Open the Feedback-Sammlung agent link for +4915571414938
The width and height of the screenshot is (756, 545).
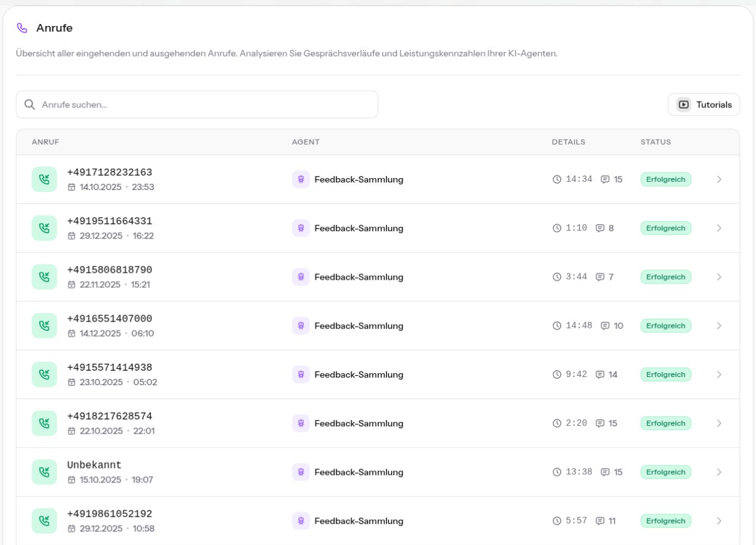(x=358, y=374)
